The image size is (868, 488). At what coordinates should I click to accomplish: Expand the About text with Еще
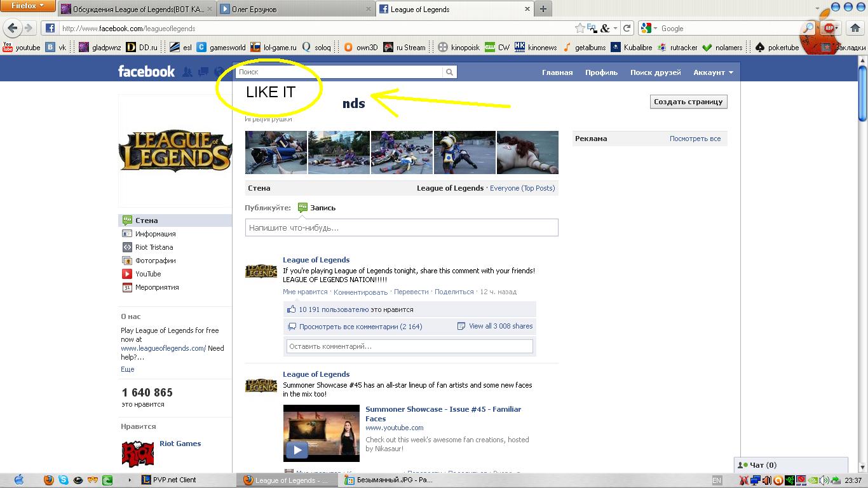(x=128, y=369)
